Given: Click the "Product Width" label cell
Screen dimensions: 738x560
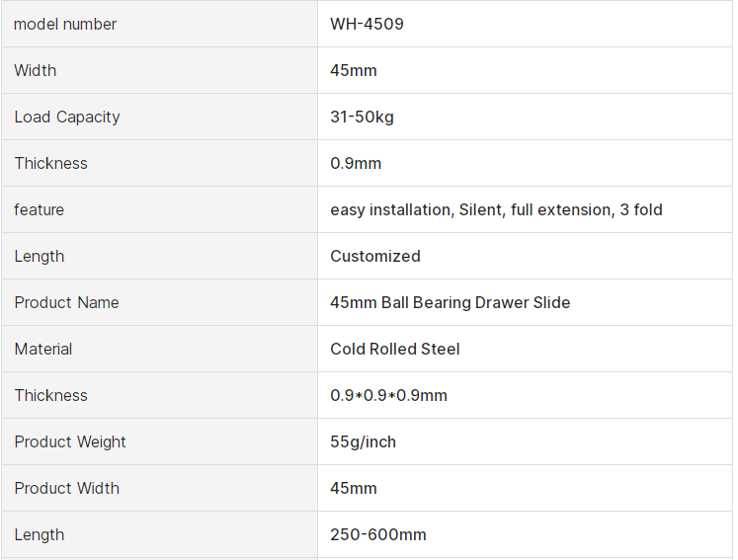Looking at the screenshot, I should [67, 488].
